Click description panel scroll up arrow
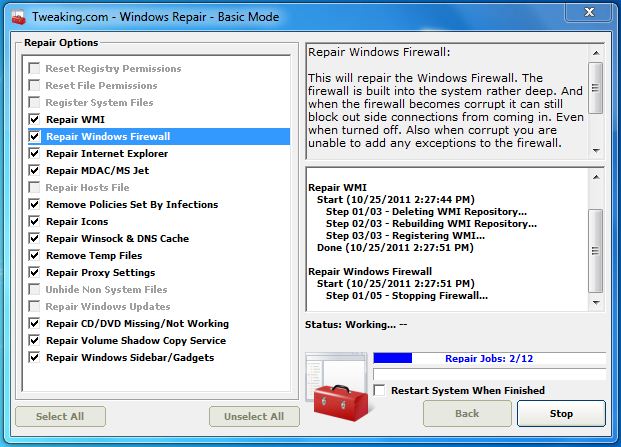Image resolution: width=621 pixels, height=447 pixels. (596, 53)
